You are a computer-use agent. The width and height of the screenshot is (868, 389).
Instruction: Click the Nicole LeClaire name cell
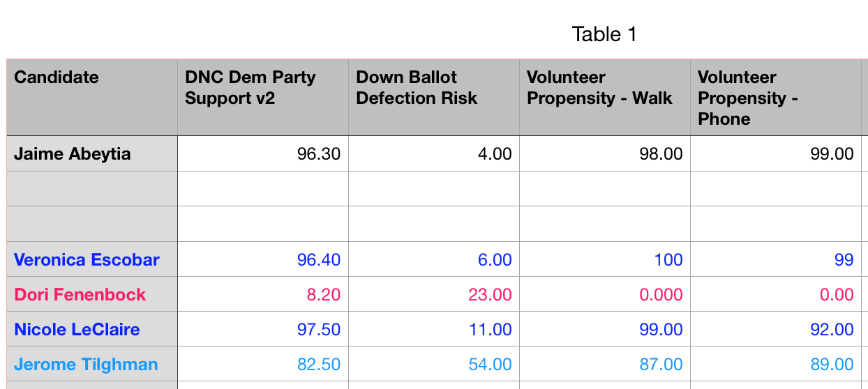[91, 330]
